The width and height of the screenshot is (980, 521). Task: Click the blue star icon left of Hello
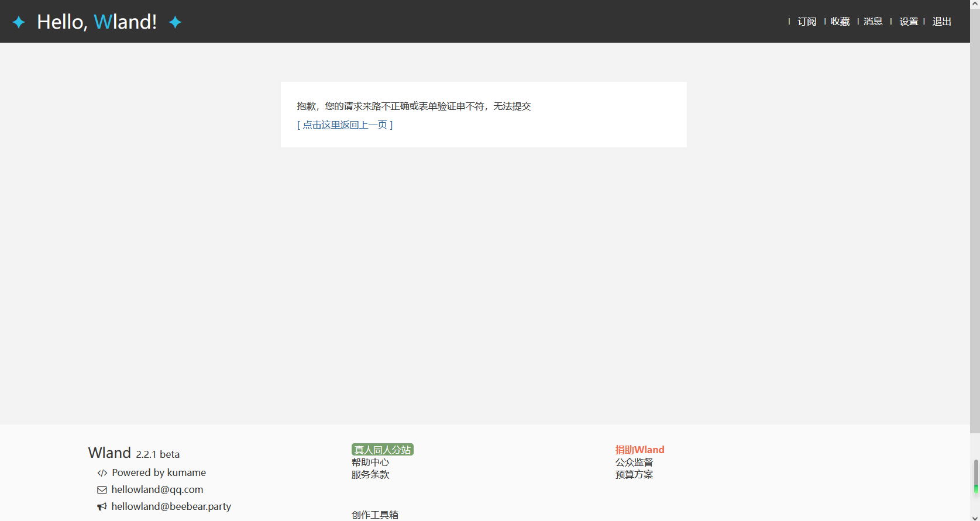point(19,22)
